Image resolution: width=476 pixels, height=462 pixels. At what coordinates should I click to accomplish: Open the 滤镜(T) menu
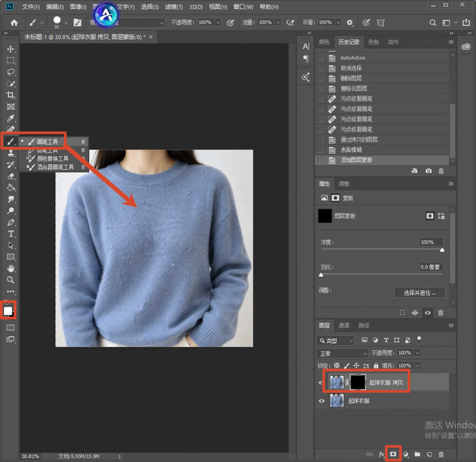tap(174, 7)
